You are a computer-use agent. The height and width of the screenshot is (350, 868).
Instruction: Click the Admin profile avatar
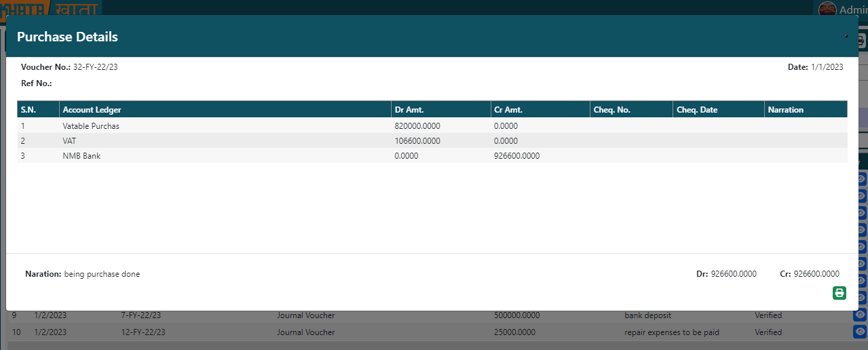pyautogui.click(x=827, y=8)
